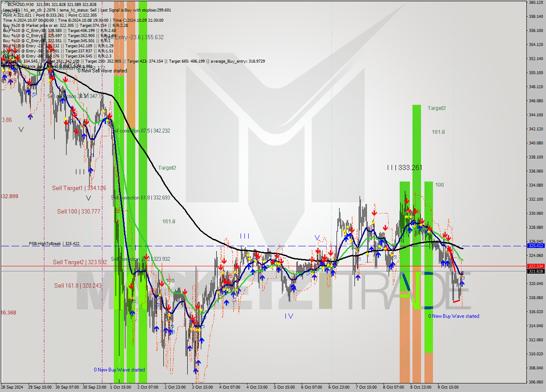This screenshot has width=546, height=392.
Task: Click the '8 Oct 23:00' time axis label
Action: click(x=421, y=387)
